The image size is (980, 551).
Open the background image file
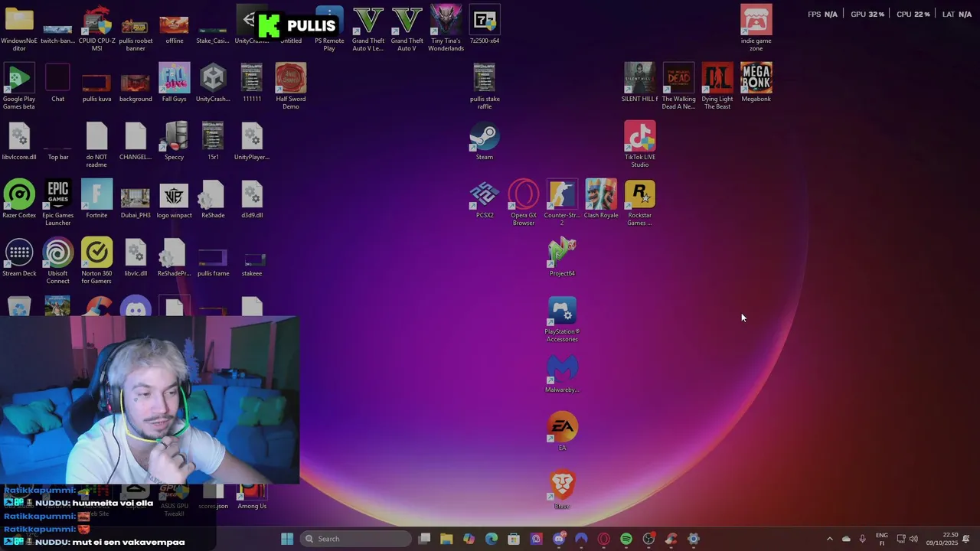point(136,86)
